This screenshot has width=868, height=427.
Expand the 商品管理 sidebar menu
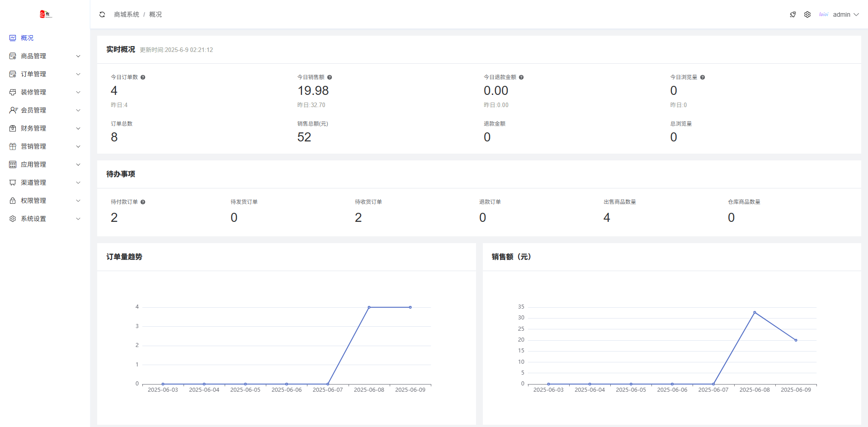coord(45,56)
